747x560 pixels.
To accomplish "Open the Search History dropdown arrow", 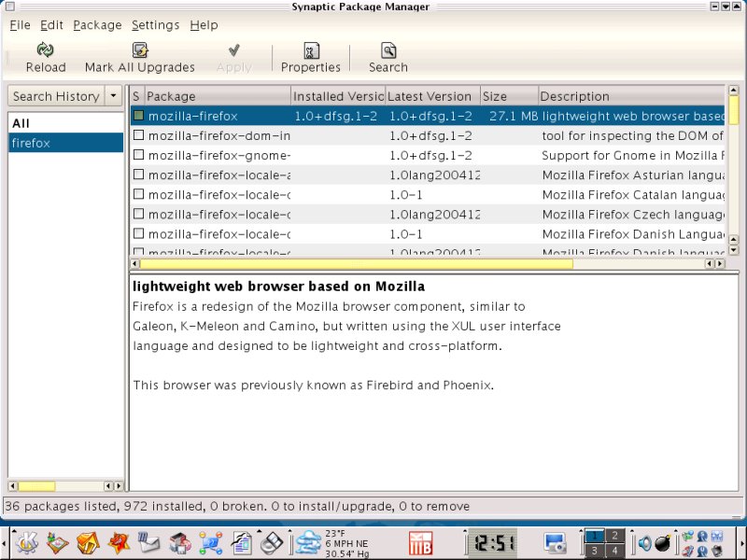I will pyautogui.click(x=114, y=96).
